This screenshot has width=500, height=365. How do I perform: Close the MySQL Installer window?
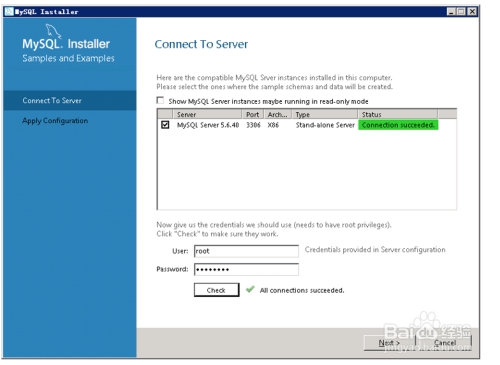coord(472,12)
